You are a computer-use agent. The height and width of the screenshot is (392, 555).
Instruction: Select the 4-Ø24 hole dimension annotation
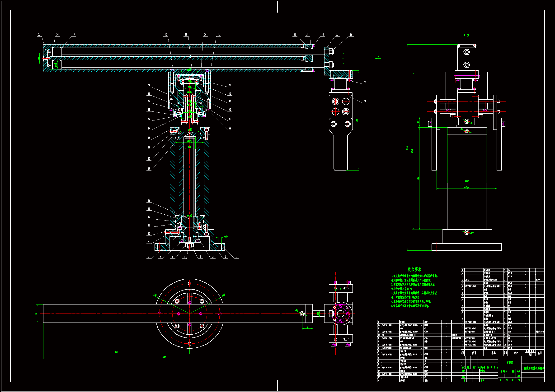pyautogui.click(x=226, y=237)
